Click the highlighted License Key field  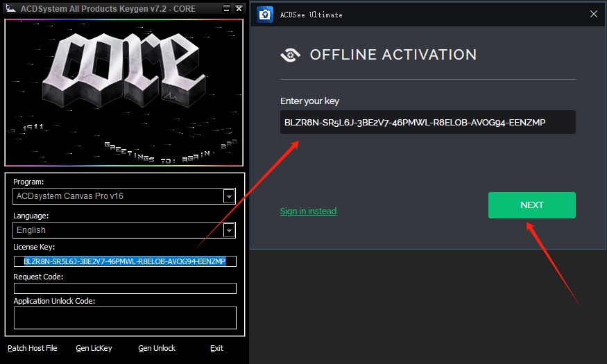tap(125, 261)
